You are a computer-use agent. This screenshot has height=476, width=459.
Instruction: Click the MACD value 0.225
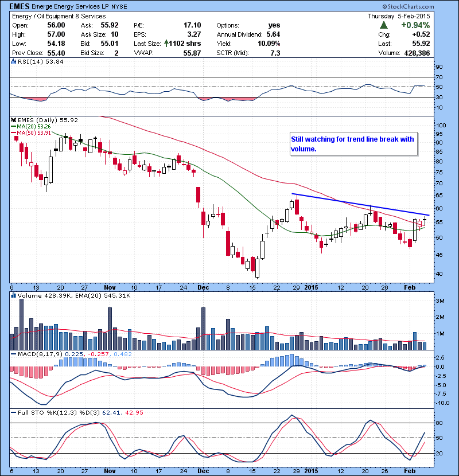(x=74, y=354)
